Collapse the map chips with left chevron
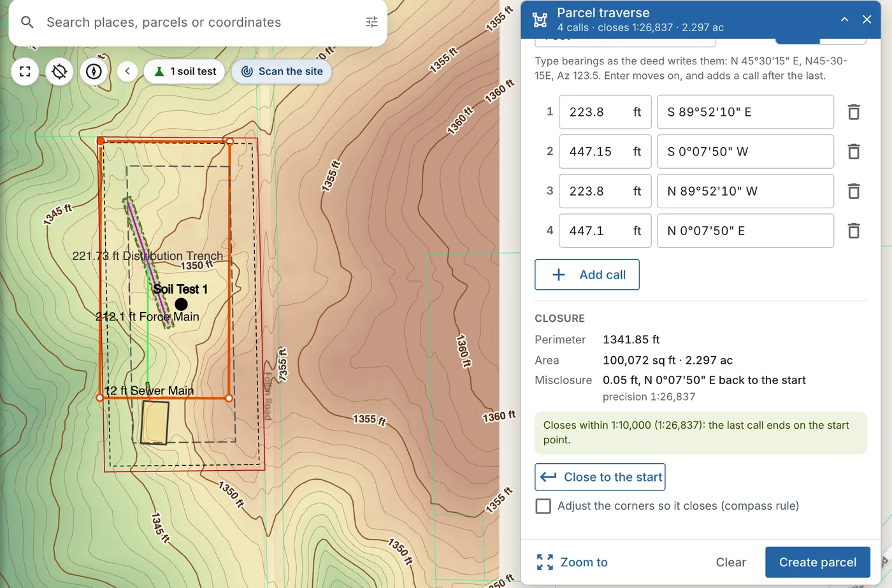This screenshot has height=588, width=892. (127, 71)
